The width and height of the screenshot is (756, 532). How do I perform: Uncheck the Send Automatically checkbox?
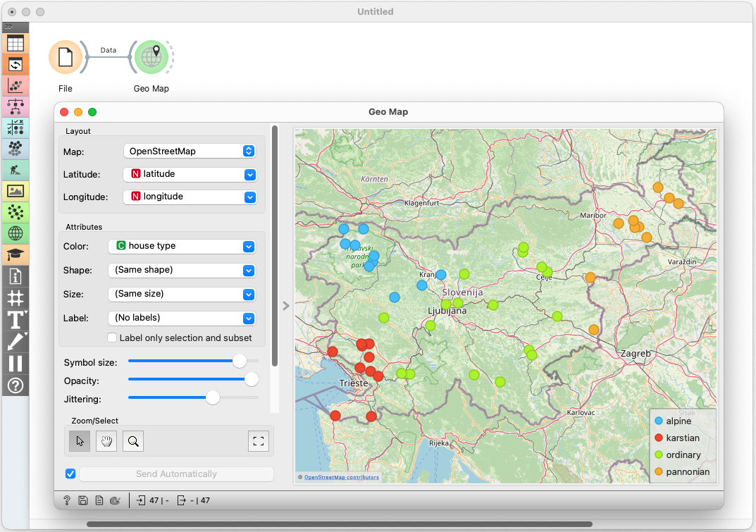click(x=70, y=474)
